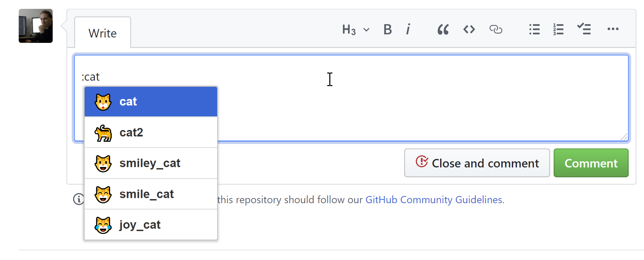This screenshot has width=644, height=260.
Task: Create a numbered list
Action: pos(558,30)
